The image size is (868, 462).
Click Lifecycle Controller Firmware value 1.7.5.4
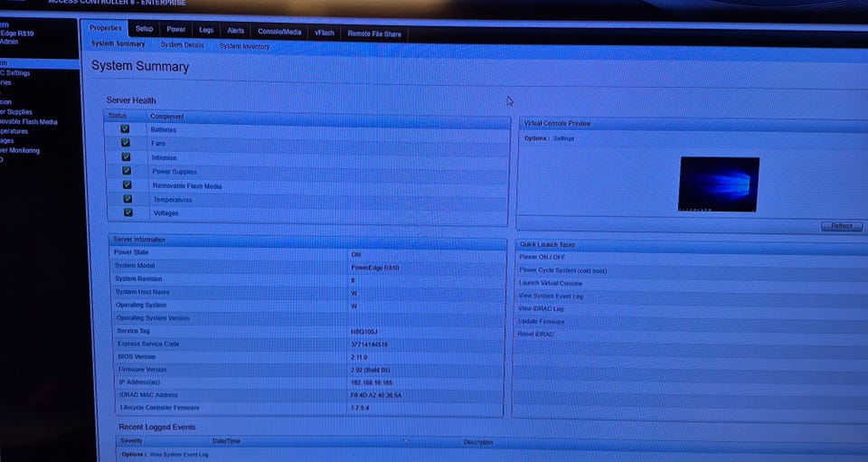pos(359,409)
